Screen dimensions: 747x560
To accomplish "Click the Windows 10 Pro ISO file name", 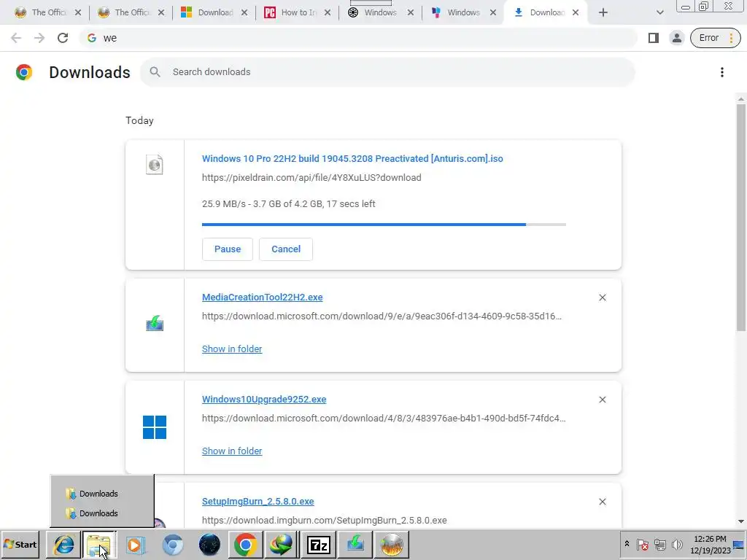I will (x=352, y=158).
